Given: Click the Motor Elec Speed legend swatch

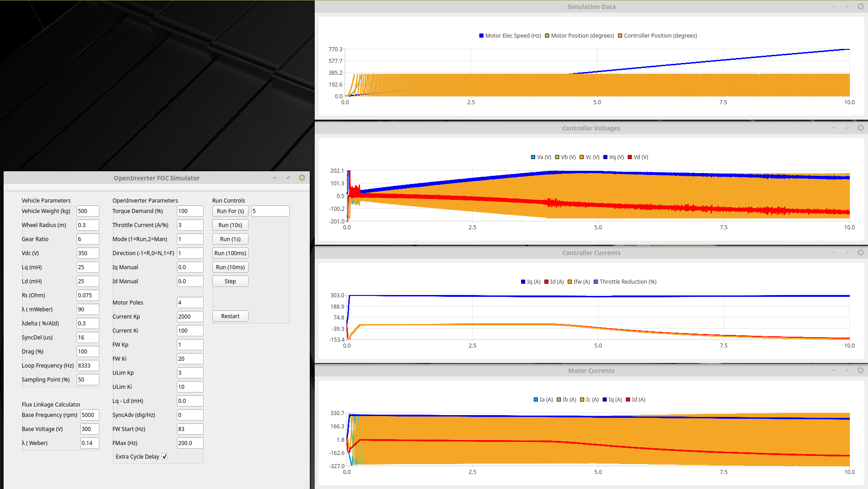Looking at the screenshot, I should click(481, 36).
